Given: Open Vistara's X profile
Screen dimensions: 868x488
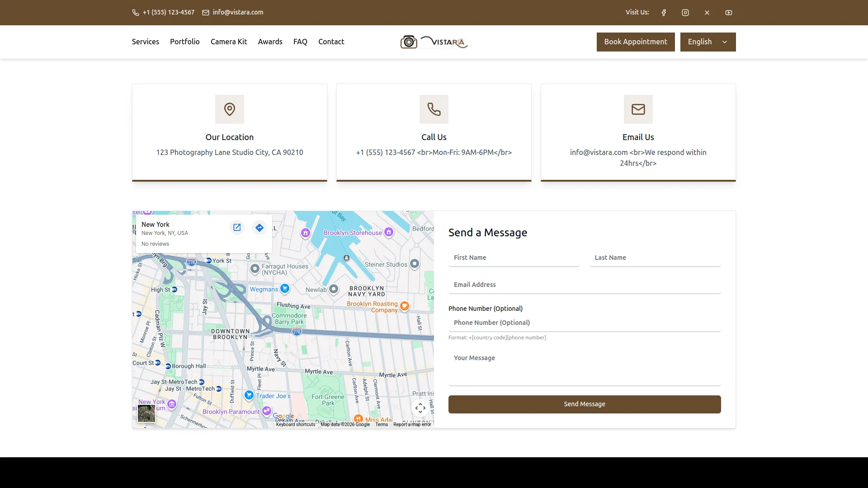Looking at the screenshot, I should pyautogui.click(x=707, y=12).
